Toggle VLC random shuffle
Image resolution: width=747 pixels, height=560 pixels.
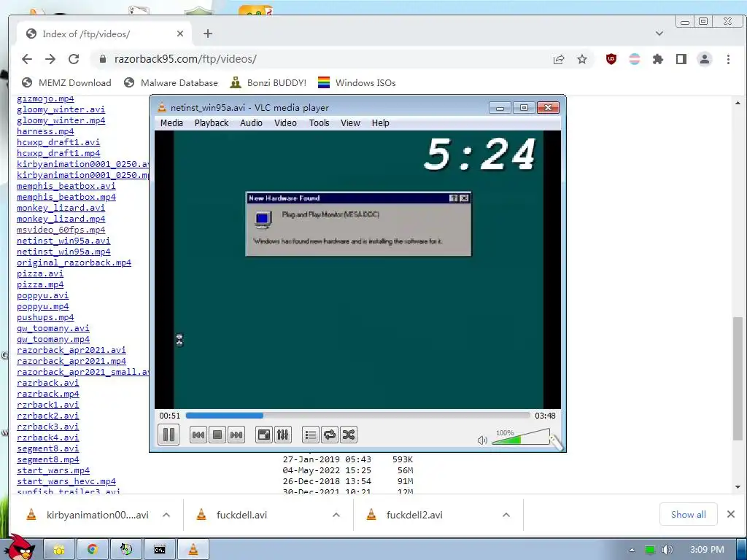349,435
